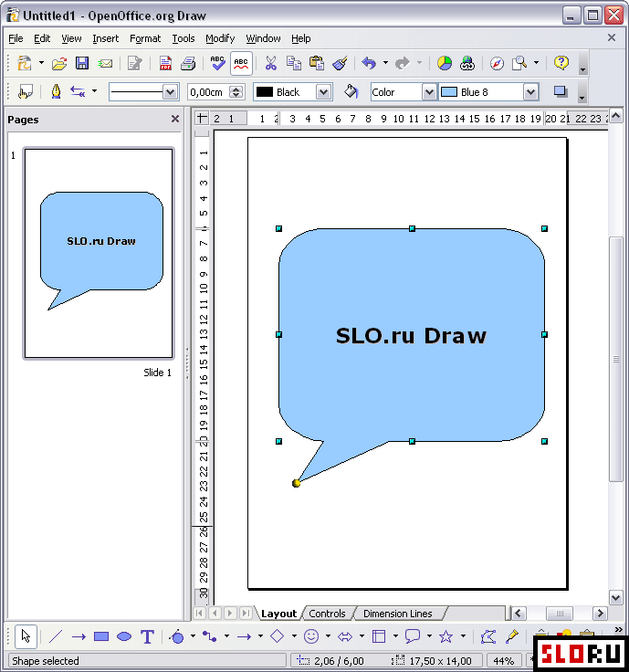Select Slide 1 thumbnail in Pages panel
629x672 pixels.
point(99,254)
